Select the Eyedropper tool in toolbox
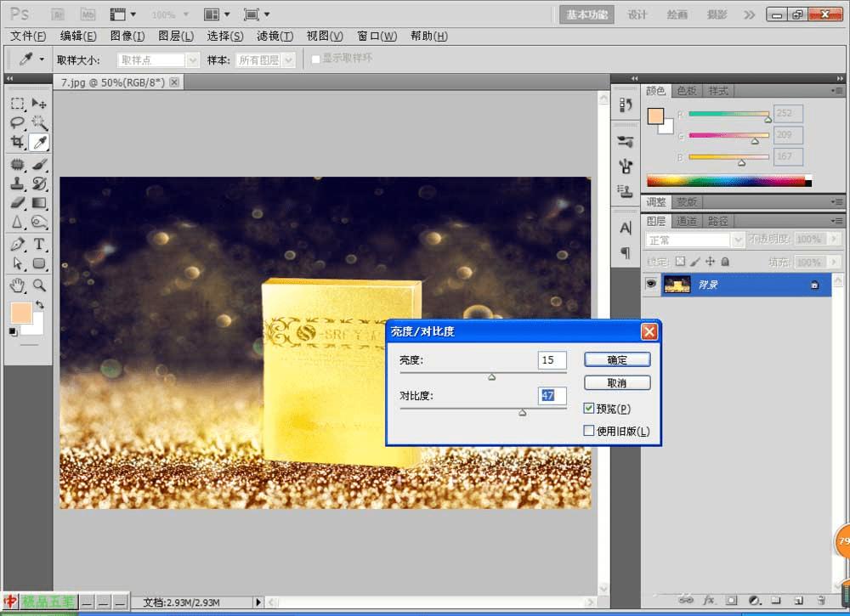850x616 pixels. (x=39, y=142)
